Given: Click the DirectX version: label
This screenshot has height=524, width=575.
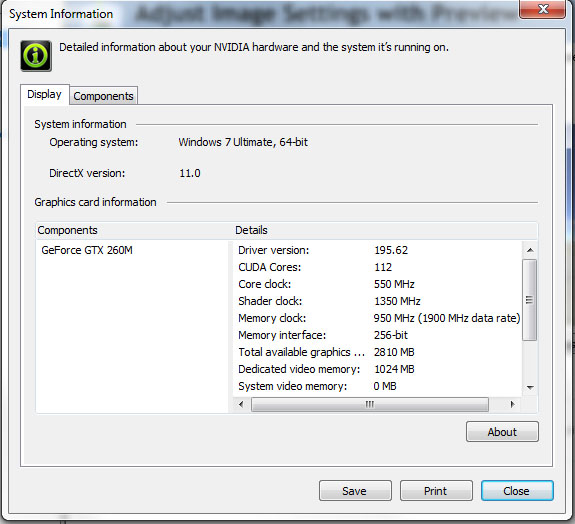Looking at the screenshot, I should [x=87, y=173].
